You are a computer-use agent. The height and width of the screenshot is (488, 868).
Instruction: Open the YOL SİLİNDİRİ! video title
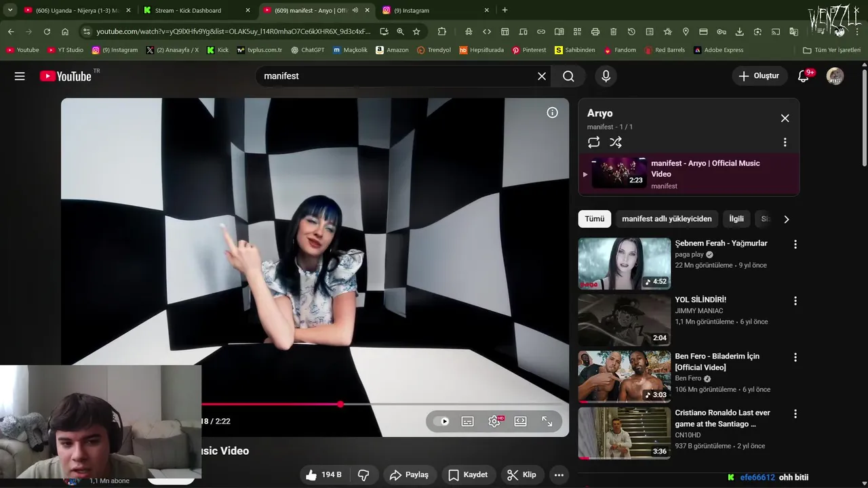[x=701, y=300]
